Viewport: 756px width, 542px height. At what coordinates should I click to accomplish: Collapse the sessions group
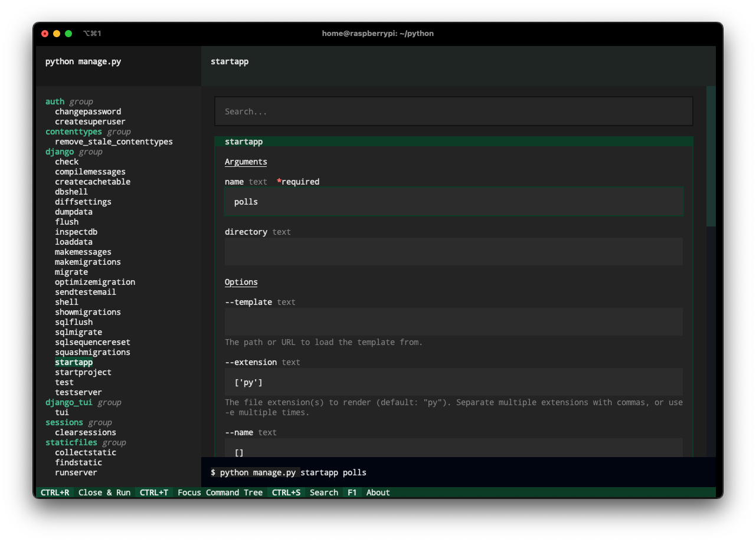tap(78, 422)
